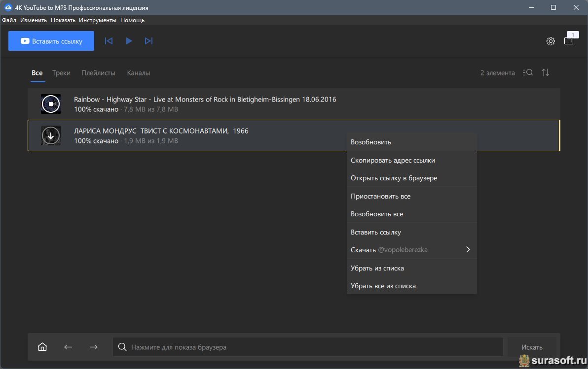The width and height of the screenshot is (588, 369).
Task: Switch to the Плейлисты tab
Action: point(98,73)
